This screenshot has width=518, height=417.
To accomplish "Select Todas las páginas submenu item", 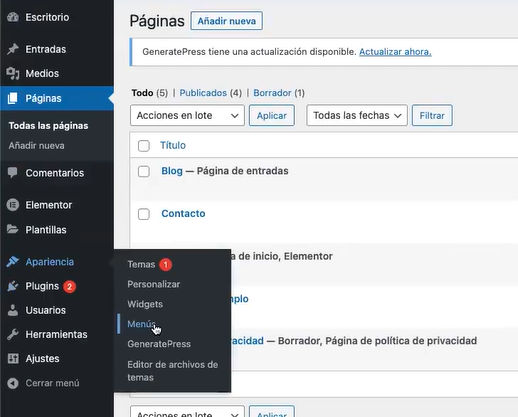I will tap(48, 126).
